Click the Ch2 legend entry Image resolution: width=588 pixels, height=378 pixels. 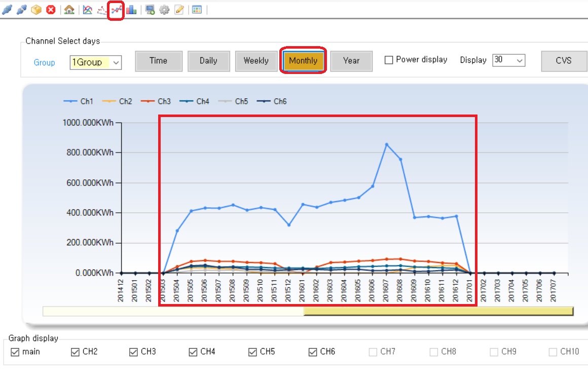[117, 101]
